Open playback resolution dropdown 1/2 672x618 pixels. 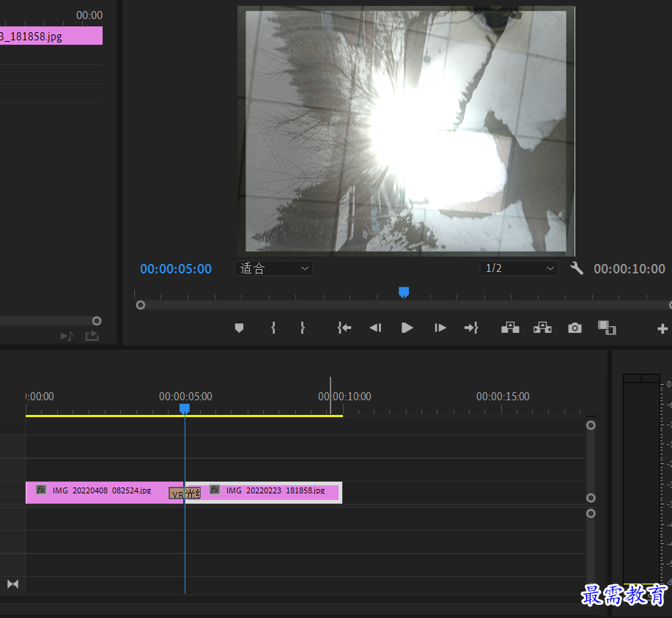point(519,268)
